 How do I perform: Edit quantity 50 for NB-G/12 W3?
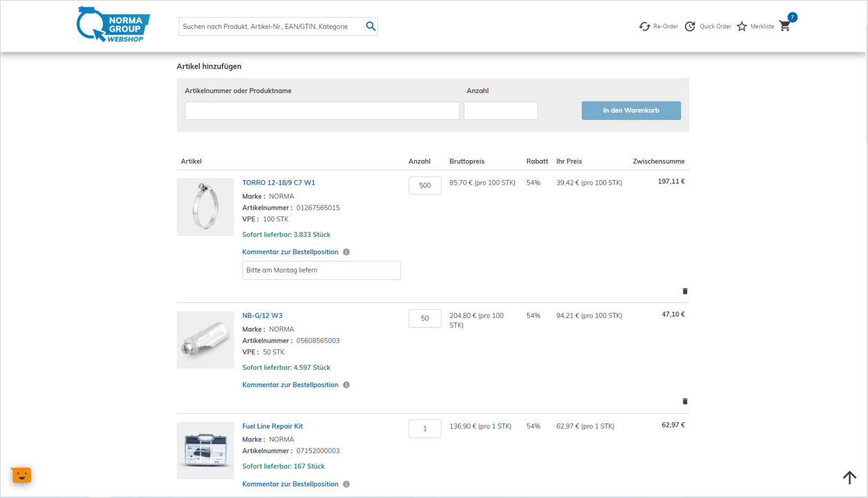[425, 318]
